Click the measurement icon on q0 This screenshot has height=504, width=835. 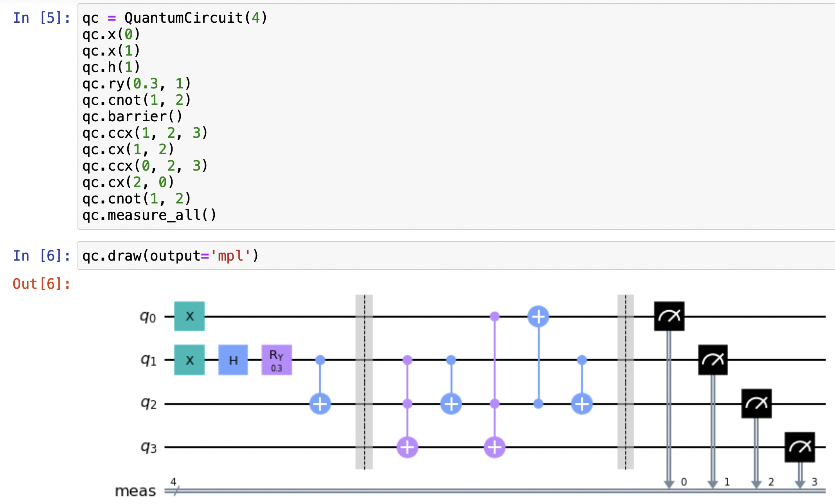point(669,316)
